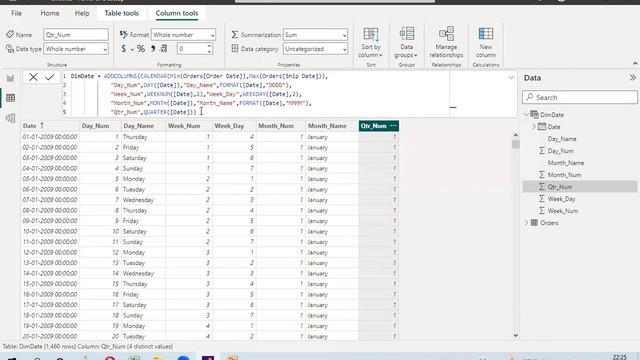Open Summarization dropdown
This screenshot has width=640, height=360.
tap(316, 35)
